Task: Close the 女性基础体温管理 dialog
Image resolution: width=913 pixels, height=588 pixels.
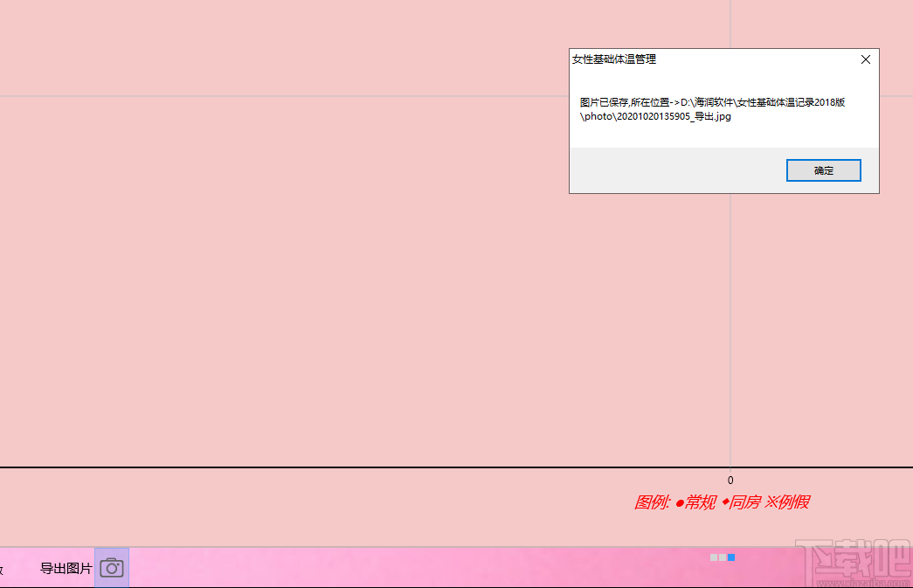Action: [x=866, y=59]
